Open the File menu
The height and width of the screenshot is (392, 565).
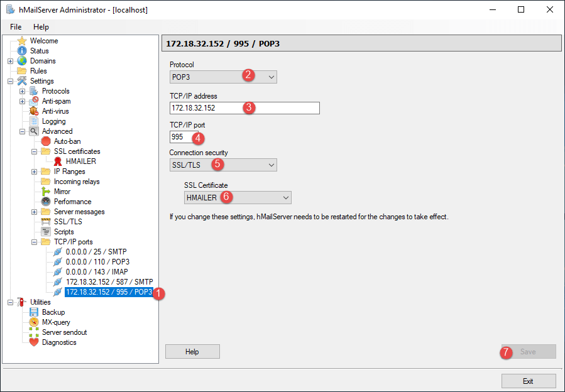point(16,27)
